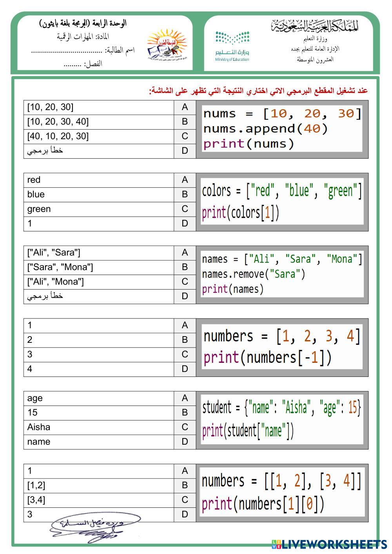Click the names.remove("Sara") code snippet image
Image resolution: width=392 pixels, height=554 pixels.
coord(282,274)
